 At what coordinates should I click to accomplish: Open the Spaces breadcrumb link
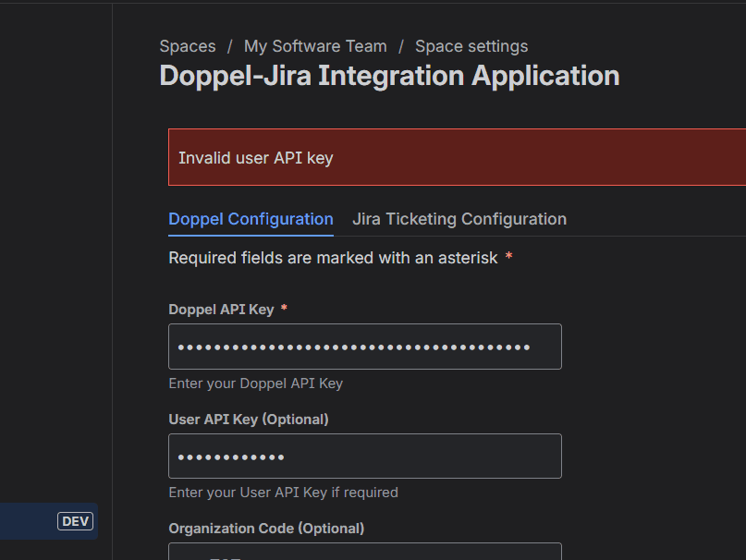[188, 46]
